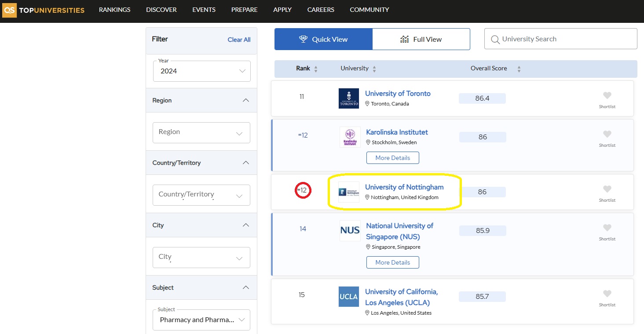
Task: Open the Community menu
Action: 370,10
